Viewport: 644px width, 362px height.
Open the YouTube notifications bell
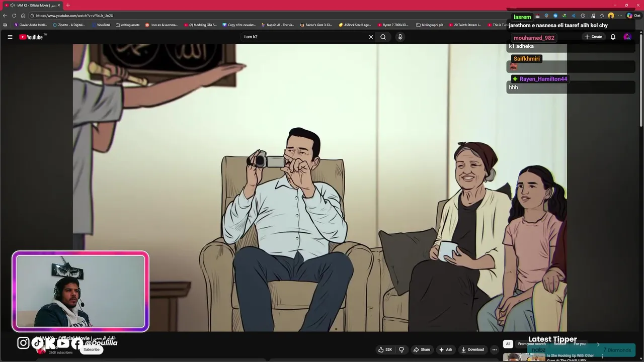613,37
